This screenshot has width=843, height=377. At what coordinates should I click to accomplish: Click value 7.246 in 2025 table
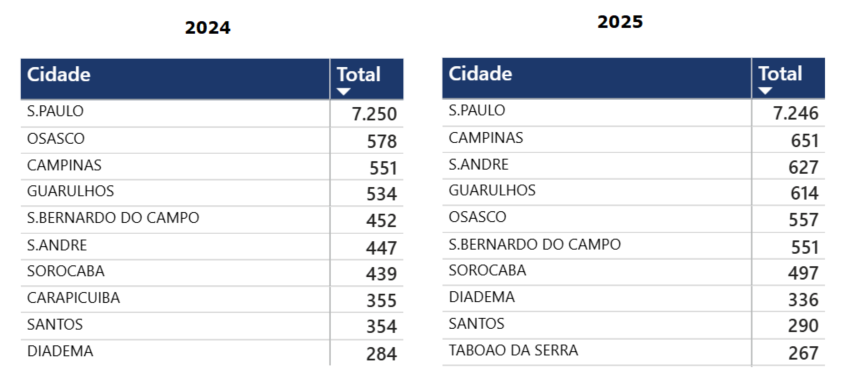796,113
